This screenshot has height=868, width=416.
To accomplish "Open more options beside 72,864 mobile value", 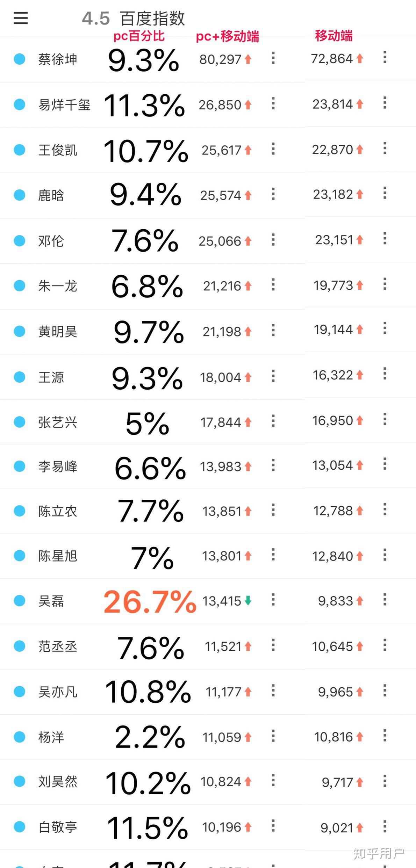I will point(385,57).
